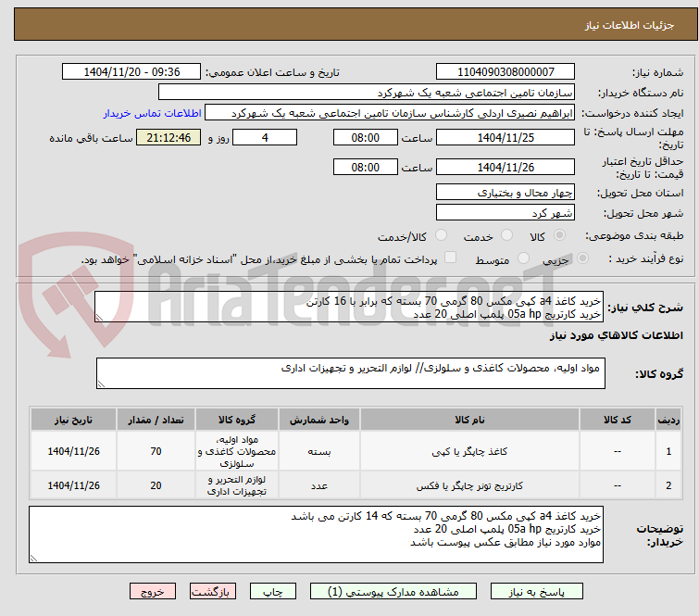Select the کالا/خدمت radio button
Viewport: 699px width, 616px height.
441,235
